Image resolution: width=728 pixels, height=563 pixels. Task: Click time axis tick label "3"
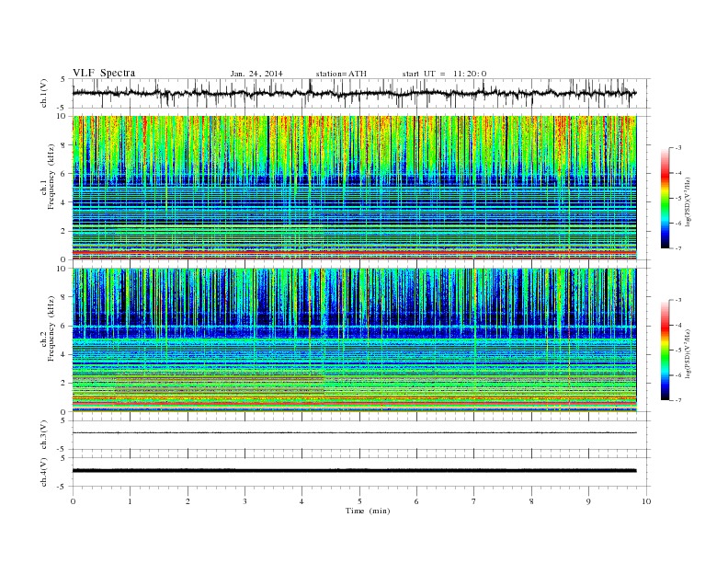tap(245, 501)
